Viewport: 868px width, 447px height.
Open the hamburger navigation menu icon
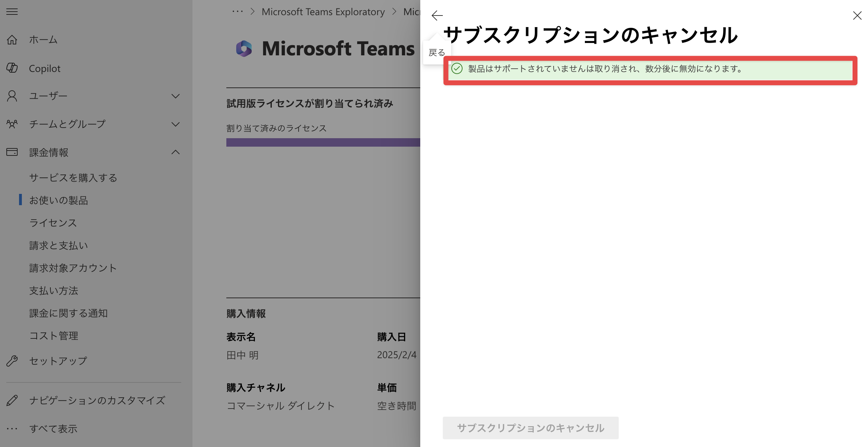click(x=12, y=12)
